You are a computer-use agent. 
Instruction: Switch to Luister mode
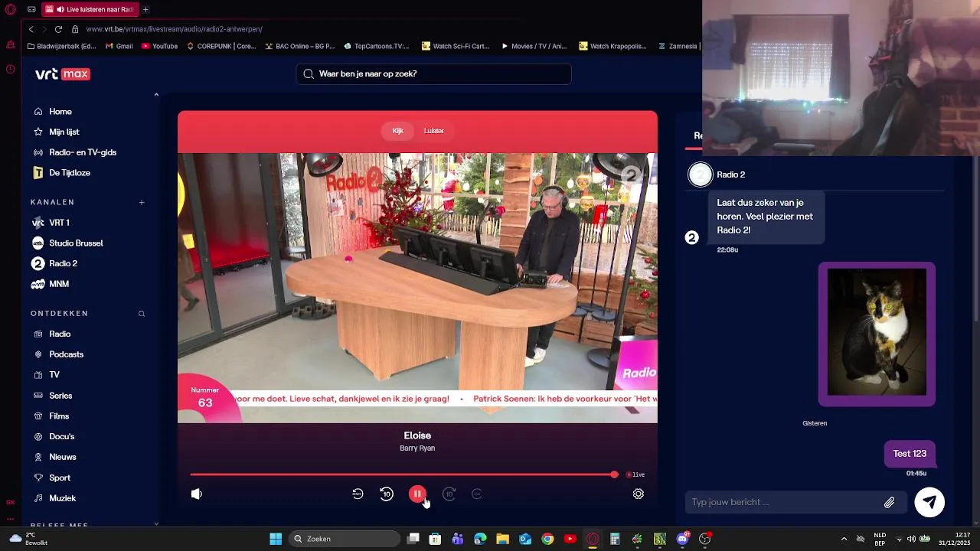[x=434, y=131]
